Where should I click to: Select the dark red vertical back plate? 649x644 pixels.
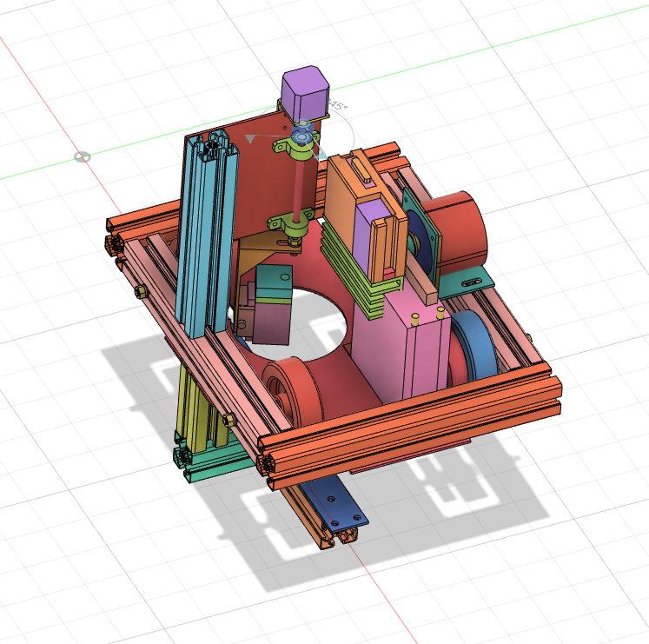(257, 187)
